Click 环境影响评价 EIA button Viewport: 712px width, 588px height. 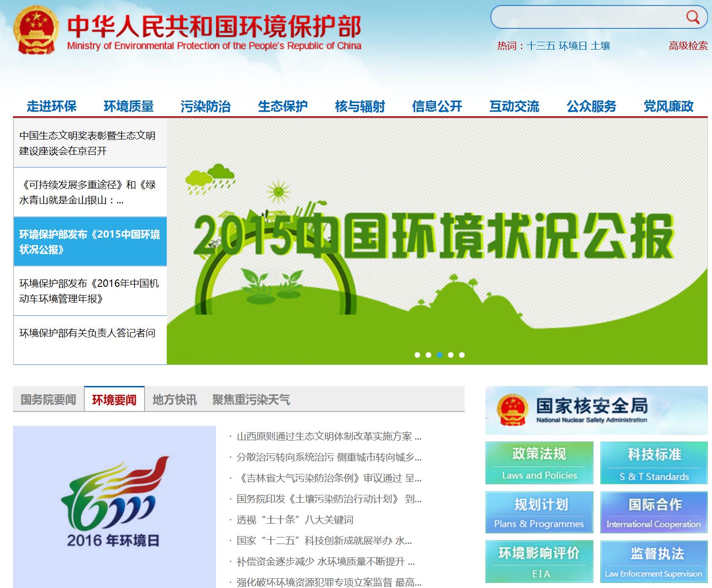tap(539, 561)
